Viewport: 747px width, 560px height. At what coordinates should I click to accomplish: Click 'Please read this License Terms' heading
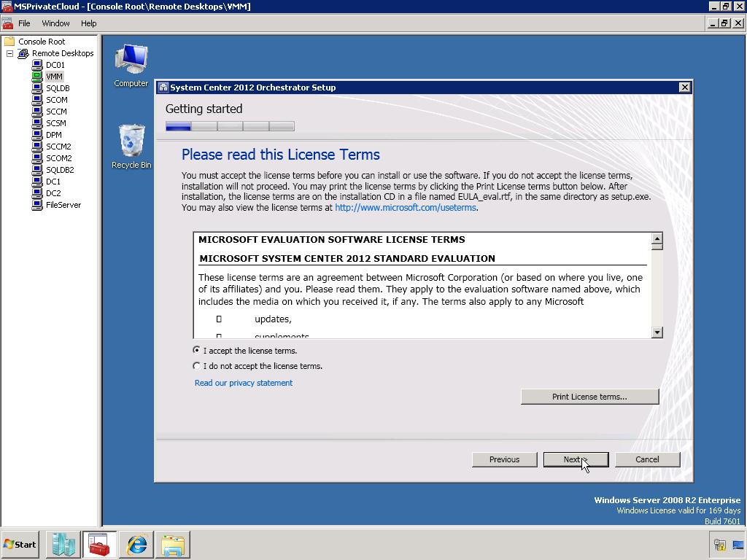point(281,155)
